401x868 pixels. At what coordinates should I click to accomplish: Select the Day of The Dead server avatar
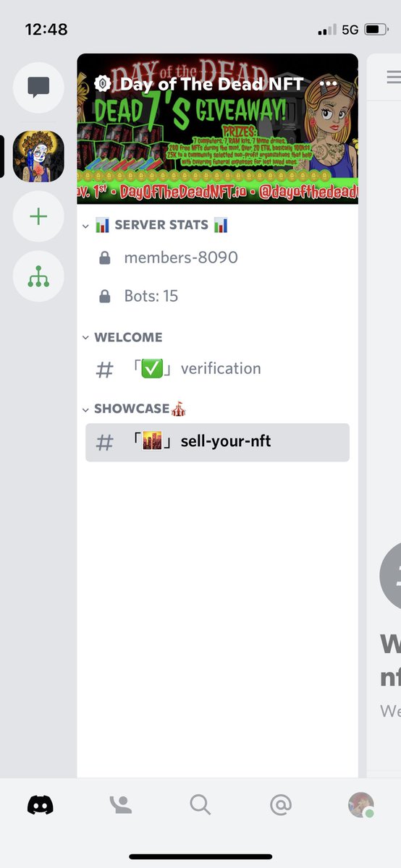pyautogui.click(x=38, y=156)
